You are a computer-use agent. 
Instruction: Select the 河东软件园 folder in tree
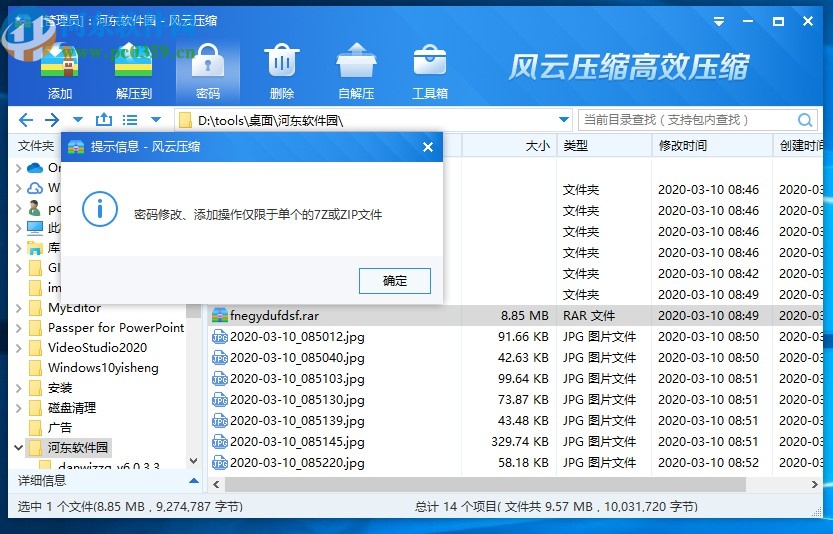click(78, 448)
